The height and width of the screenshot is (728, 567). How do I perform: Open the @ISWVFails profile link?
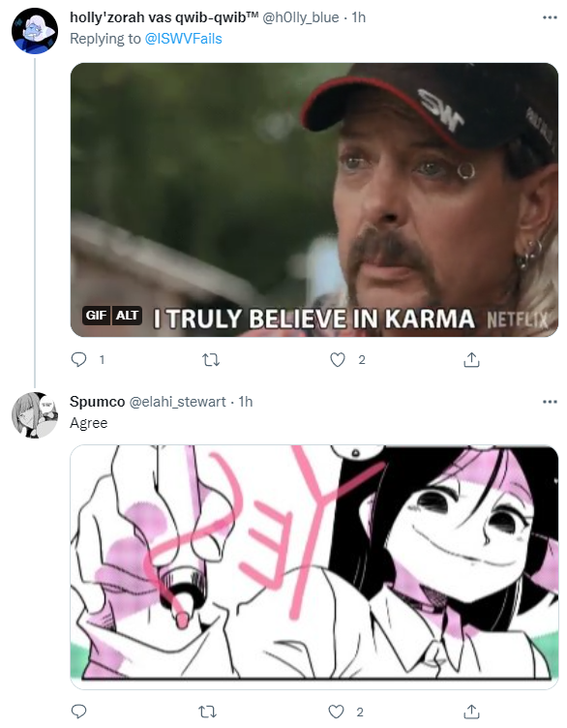tap(183, 39)
